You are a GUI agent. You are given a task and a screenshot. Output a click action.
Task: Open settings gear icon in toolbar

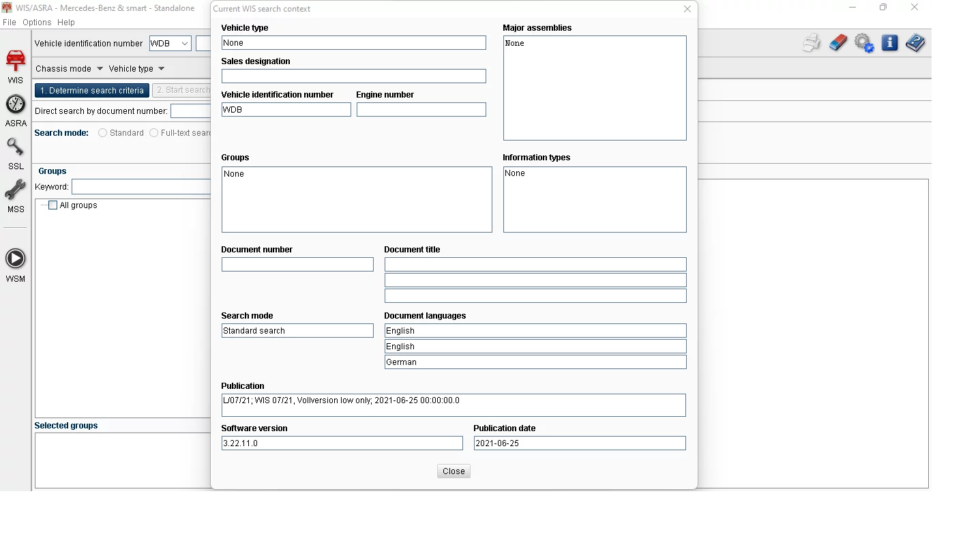(864, 43)
